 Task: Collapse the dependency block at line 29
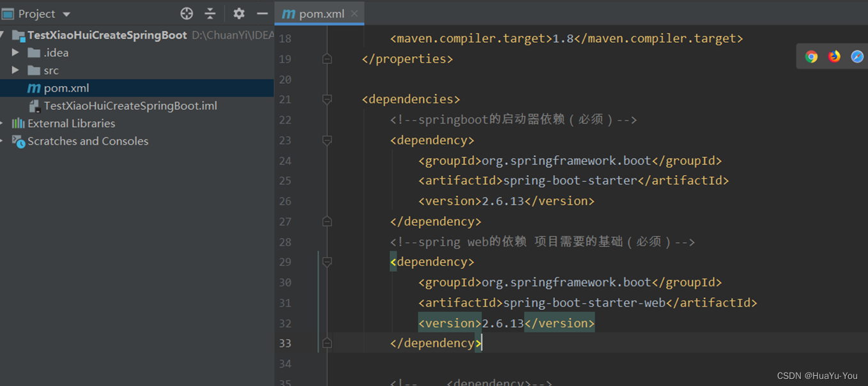327,261
